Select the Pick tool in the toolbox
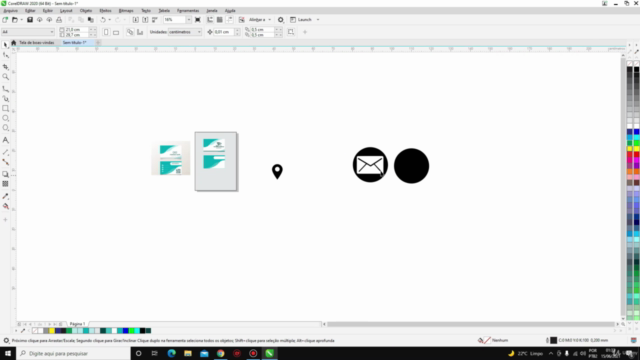This screenshot has height=360, width=640. (5, 45)
